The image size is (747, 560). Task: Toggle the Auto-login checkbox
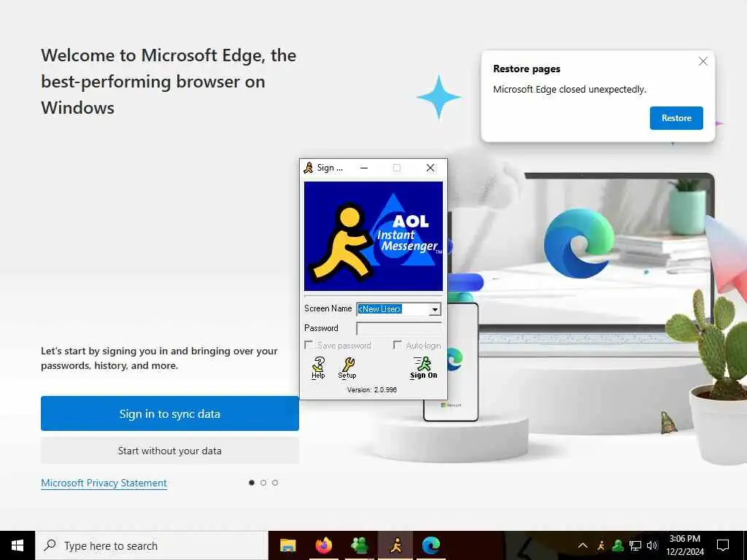[x=398, y=345]
